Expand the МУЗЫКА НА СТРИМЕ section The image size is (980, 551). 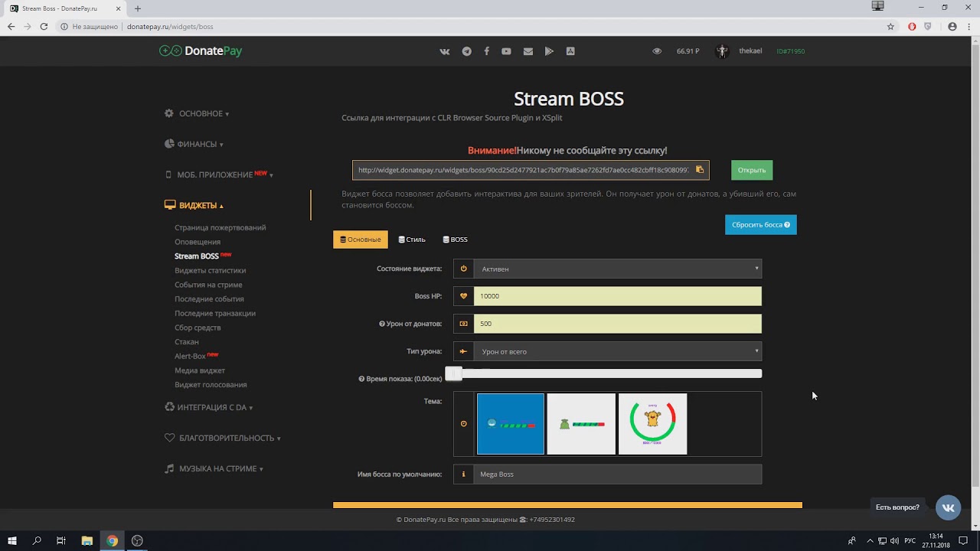click(x=214, y=468)
